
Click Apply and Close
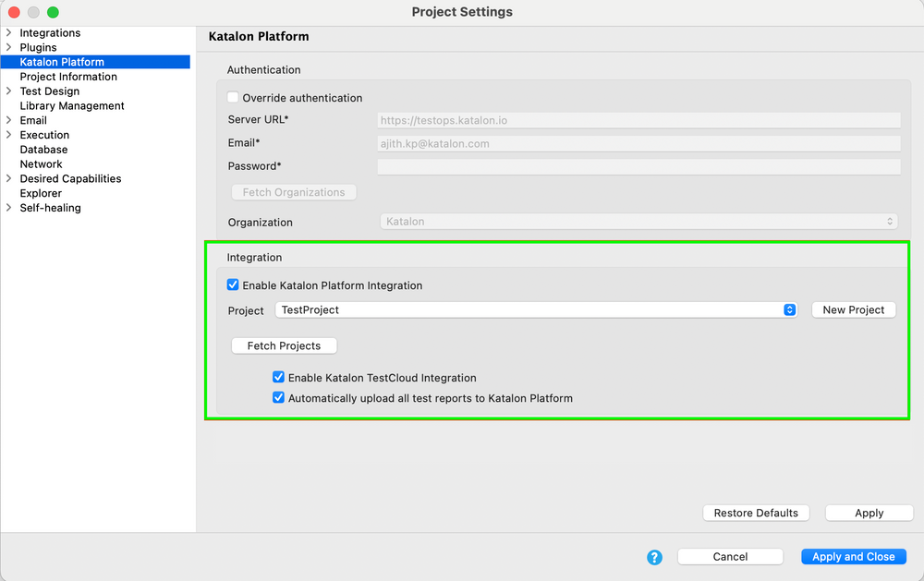(x=853, y=556)
